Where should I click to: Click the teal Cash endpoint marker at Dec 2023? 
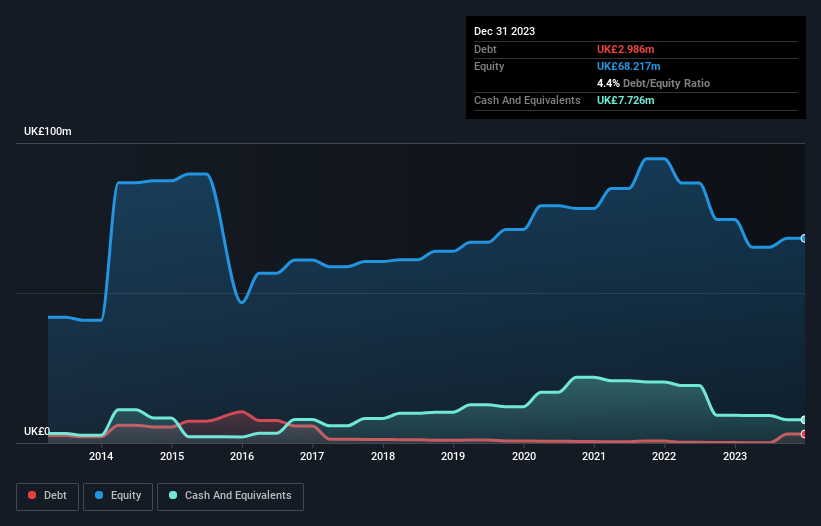tap(804, 420)
